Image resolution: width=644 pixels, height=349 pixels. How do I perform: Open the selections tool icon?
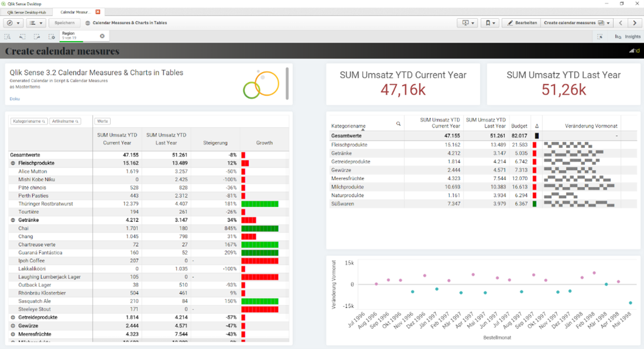[600, 36]
